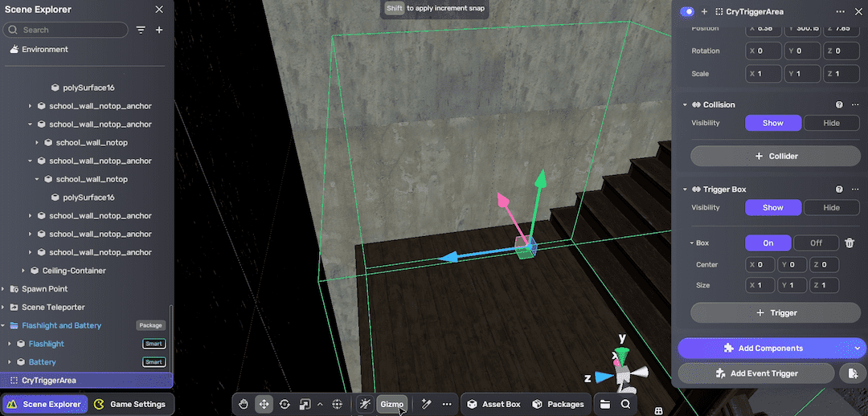Turn the Box On
Viewport: 868px width, 416px height.
click(768, 243)
